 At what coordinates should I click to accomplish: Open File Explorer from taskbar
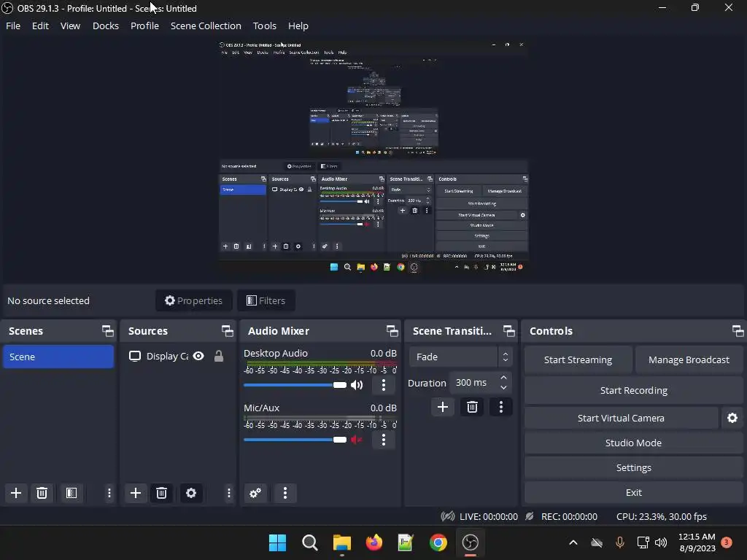click(341, 542)
